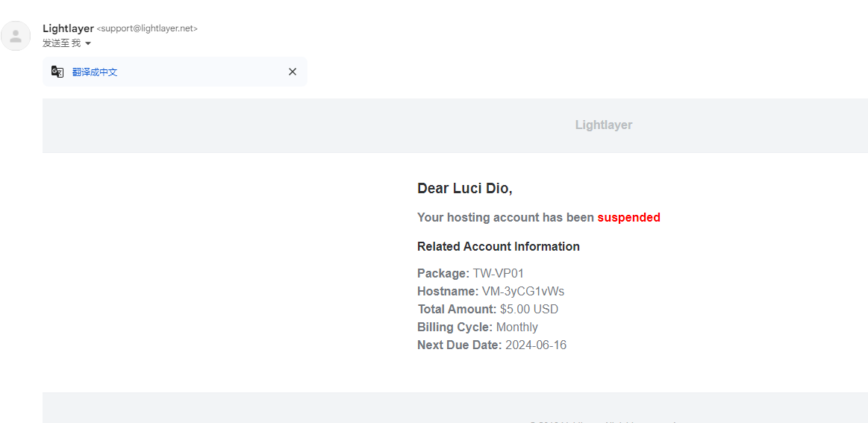This screenshot has width=868, height=423.
Task: Click the Related Account Information heading
Action: coord(499,246)
